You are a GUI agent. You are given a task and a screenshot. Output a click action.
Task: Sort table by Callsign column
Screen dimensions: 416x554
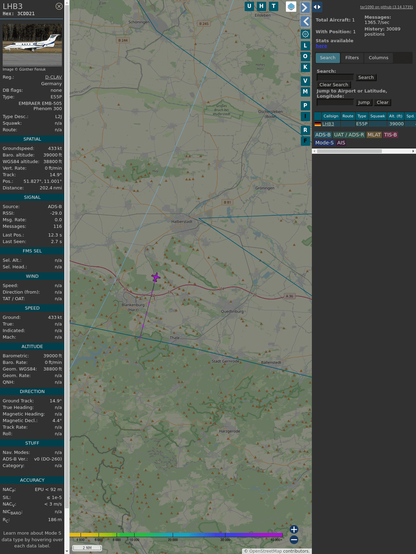tap(330, 116)
